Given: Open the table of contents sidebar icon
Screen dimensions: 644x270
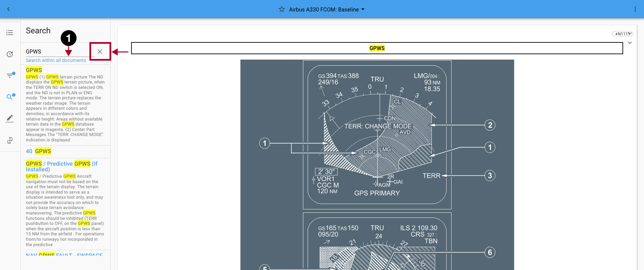Looking at the screenshot, I should tap(10, 33).
